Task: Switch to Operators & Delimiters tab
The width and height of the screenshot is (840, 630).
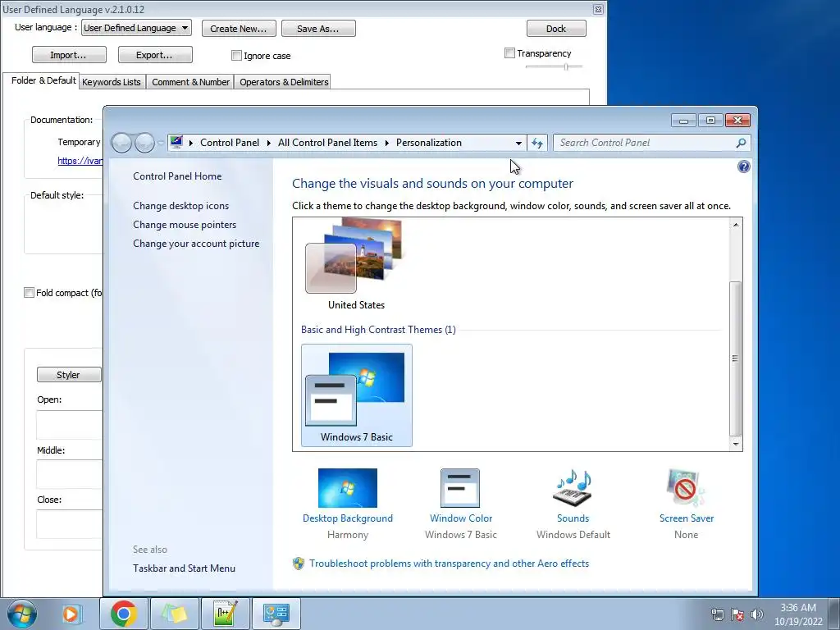Action: click(284, 82)
